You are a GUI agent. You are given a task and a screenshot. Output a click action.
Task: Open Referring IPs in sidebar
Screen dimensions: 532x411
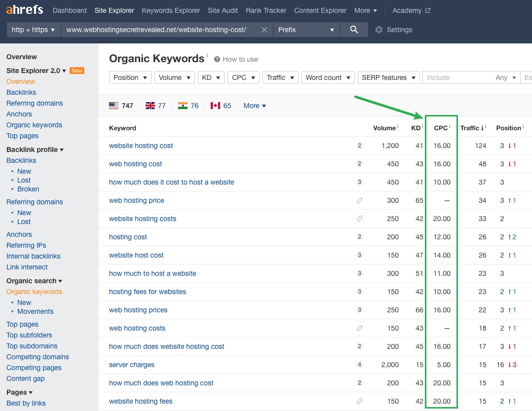(26, 245)
